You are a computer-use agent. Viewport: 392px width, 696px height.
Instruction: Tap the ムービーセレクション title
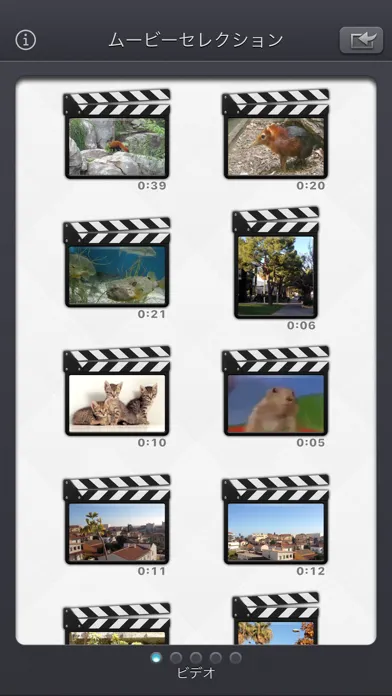pyautogui.click(x=196, y=40)
